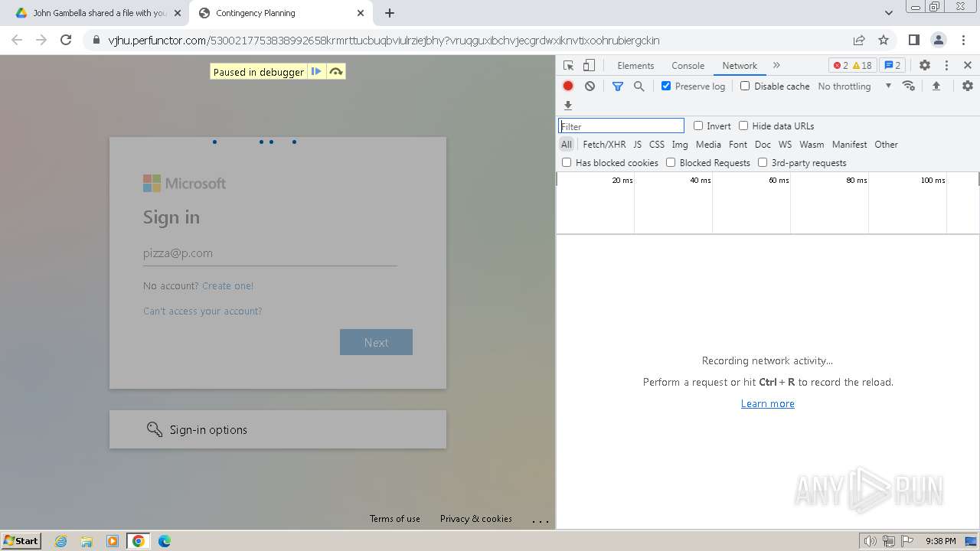Screen dimensions: 980x551
Task: Open DevTools customize kebab menu
Action: click(x=946, y=66)
